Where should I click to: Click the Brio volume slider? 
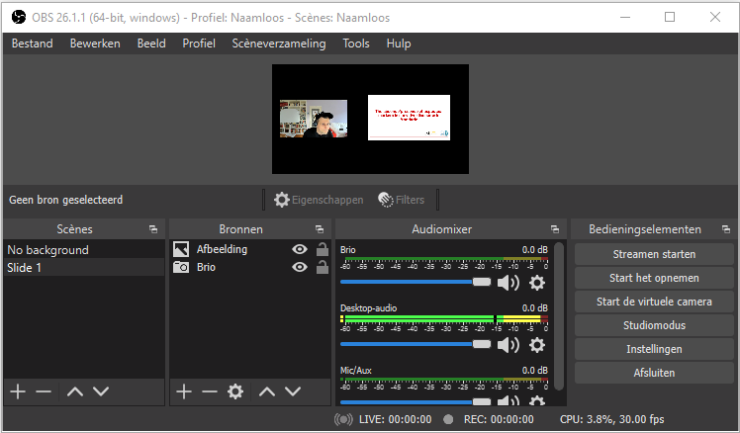click(415, 282)
